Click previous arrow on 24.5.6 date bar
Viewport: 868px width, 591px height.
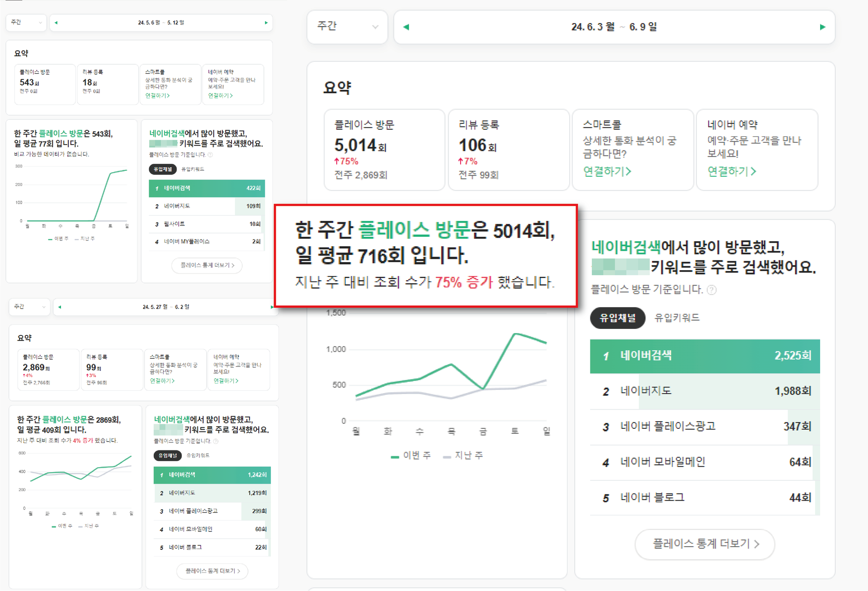click(56, 23)
